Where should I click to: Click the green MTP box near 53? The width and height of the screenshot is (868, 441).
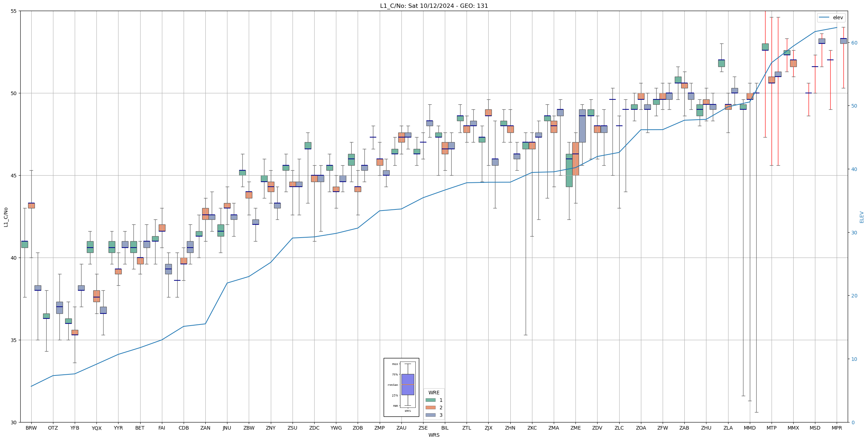(x=765, y=47)
